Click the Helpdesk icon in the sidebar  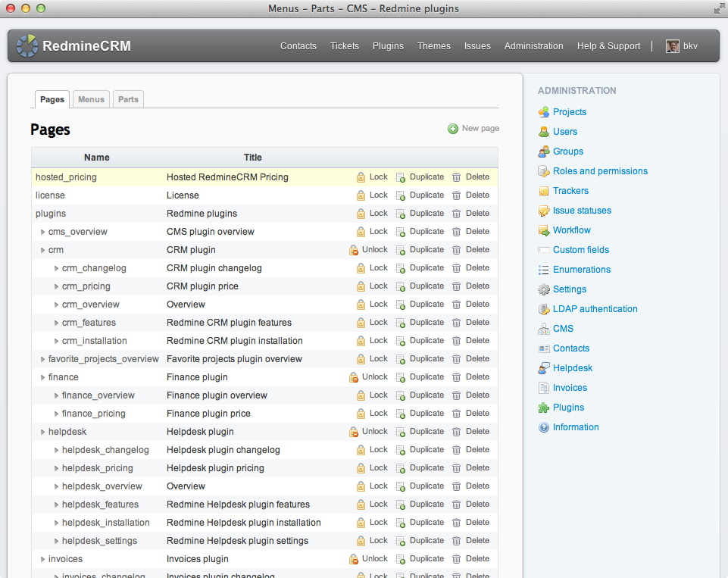(543, 368)
